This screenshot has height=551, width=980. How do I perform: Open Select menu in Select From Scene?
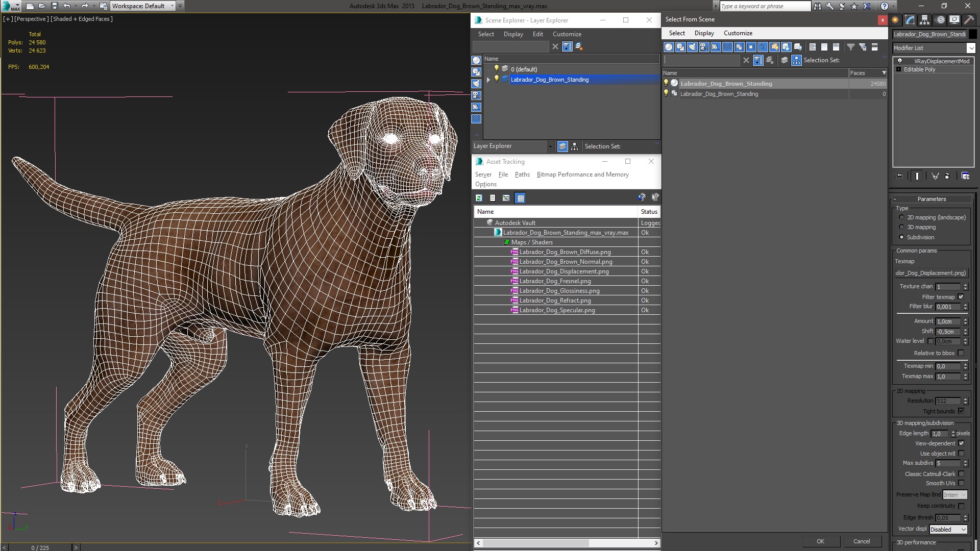677,33
